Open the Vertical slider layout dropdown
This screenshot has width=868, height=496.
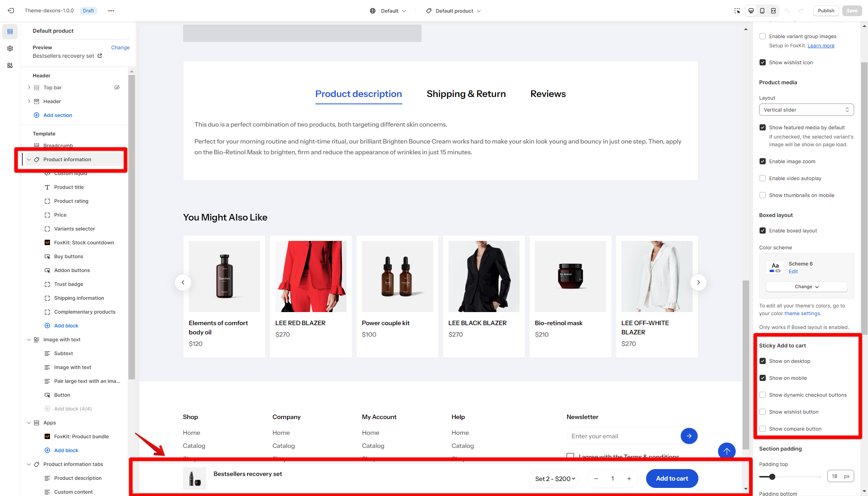point(806,110)
